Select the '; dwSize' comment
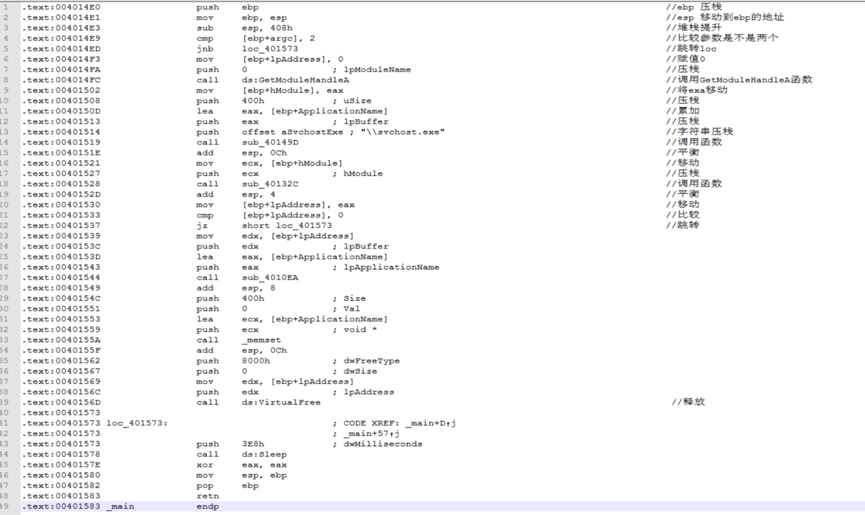The width and height of the screenshot is (865, 515). (355, 372)
